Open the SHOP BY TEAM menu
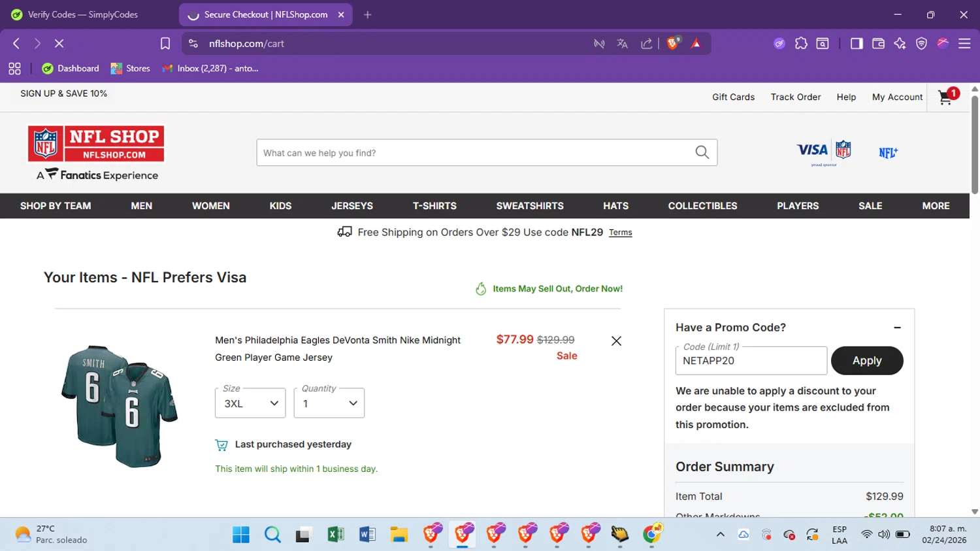Image resolution: width=980 pixels, height=551 pixels. [56, 206]
